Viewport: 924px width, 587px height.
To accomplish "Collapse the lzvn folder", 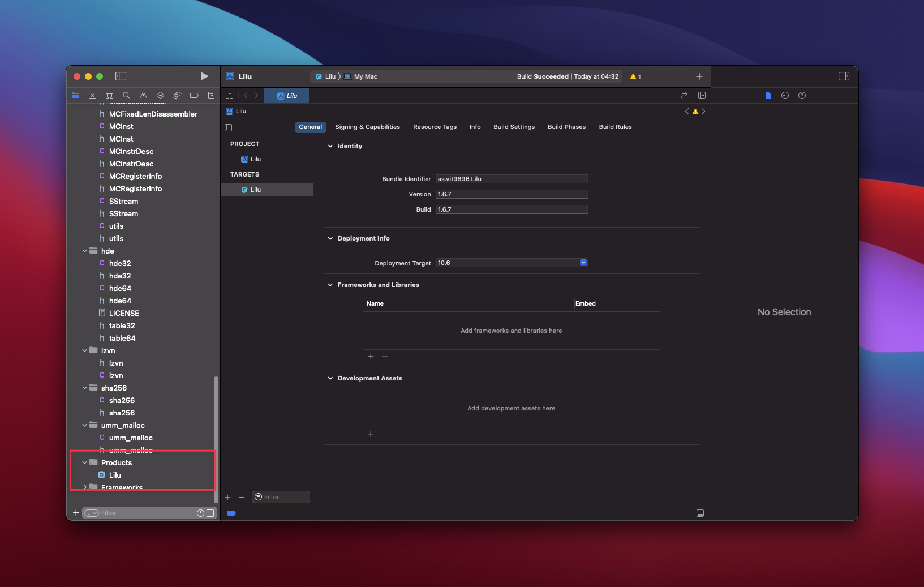I will coord(85,350).
